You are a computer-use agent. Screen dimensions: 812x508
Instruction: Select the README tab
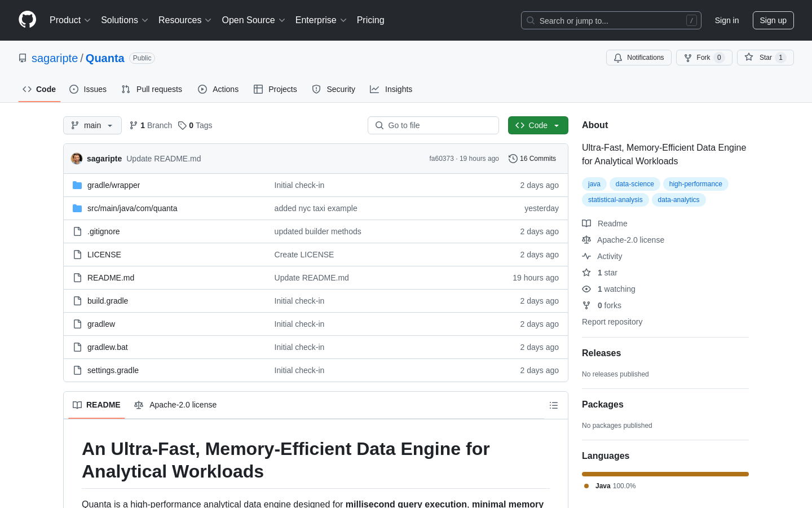pyautogui.click(x=96, y=405)
